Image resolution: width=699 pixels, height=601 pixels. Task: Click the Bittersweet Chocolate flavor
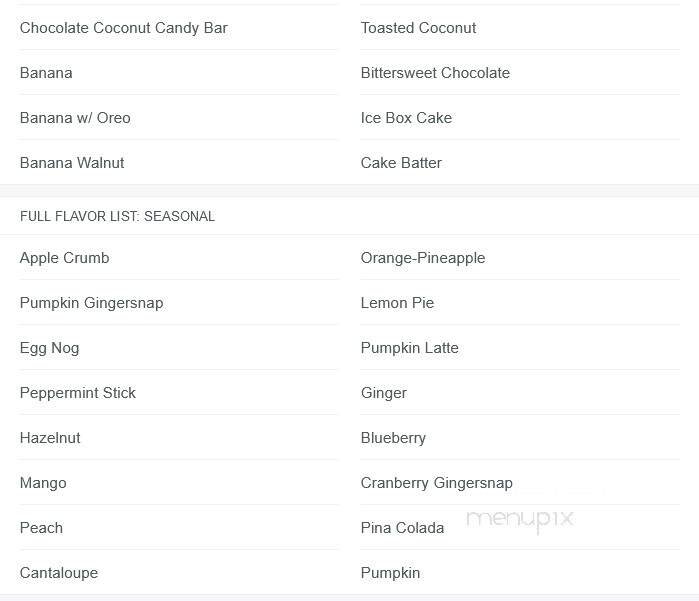tap(435, 73)
